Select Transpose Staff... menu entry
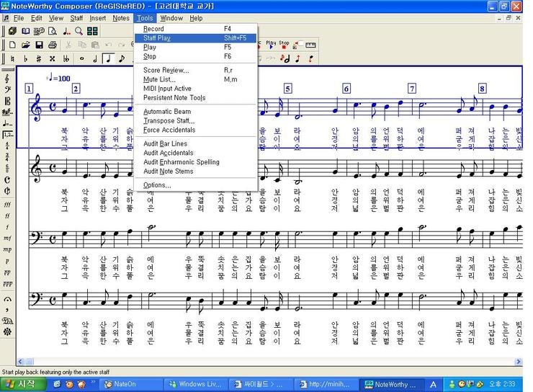The height and width of the screenshot is (392, 533). pos(195,120)
